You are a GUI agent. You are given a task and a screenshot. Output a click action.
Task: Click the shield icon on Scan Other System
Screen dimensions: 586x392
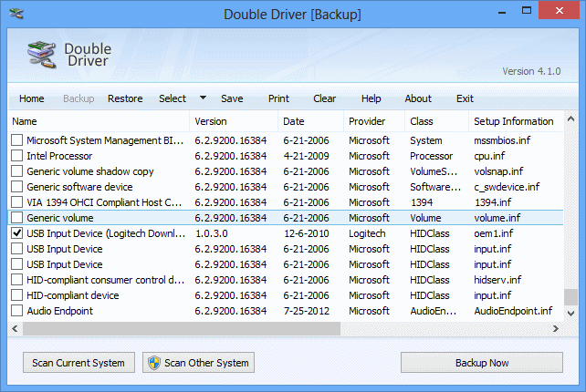[154, 363]
